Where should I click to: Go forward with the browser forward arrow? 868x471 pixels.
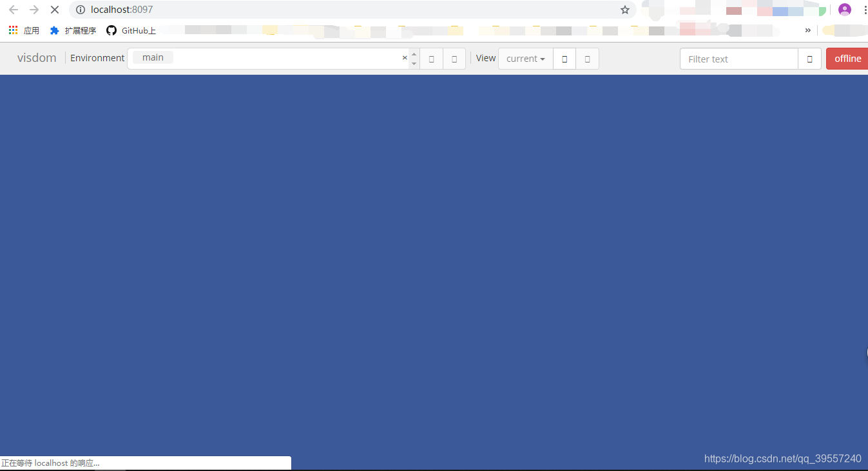34,10
